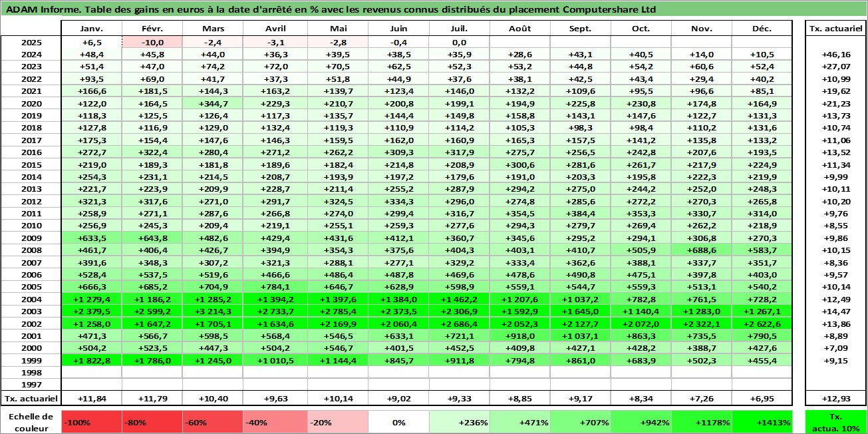Click the Echelle de couleur label
This screenshot has width=868, height=434.
coord(31,422)
